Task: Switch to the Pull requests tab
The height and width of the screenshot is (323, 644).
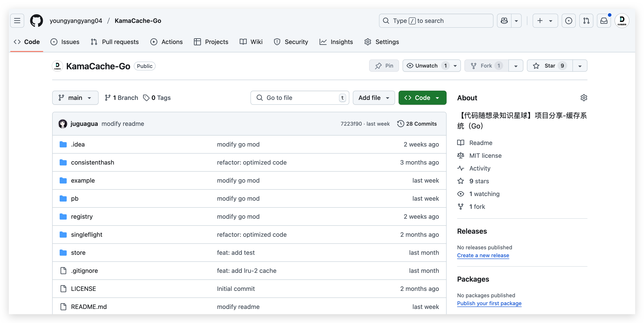Action: tap(115, 42)
